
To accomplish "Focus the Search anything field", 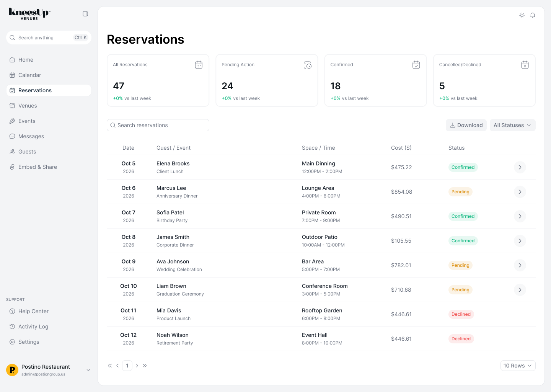I will (49, 38).
